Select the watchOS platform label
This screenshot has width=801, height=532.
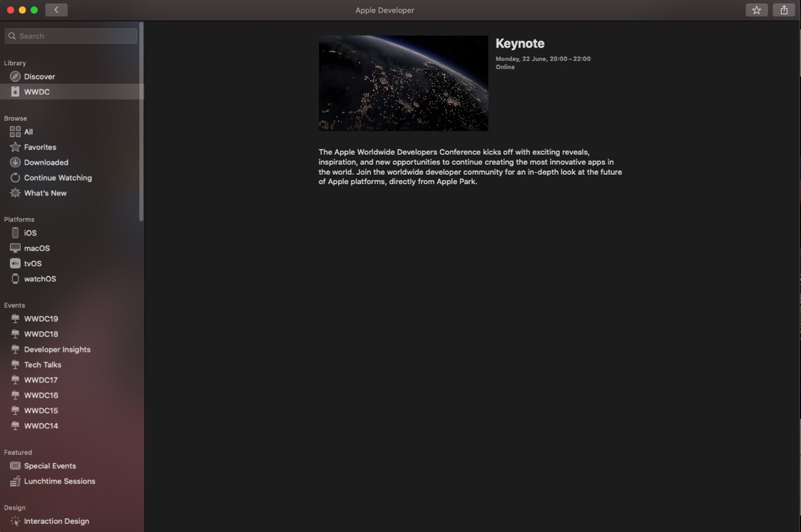point(40,279)
